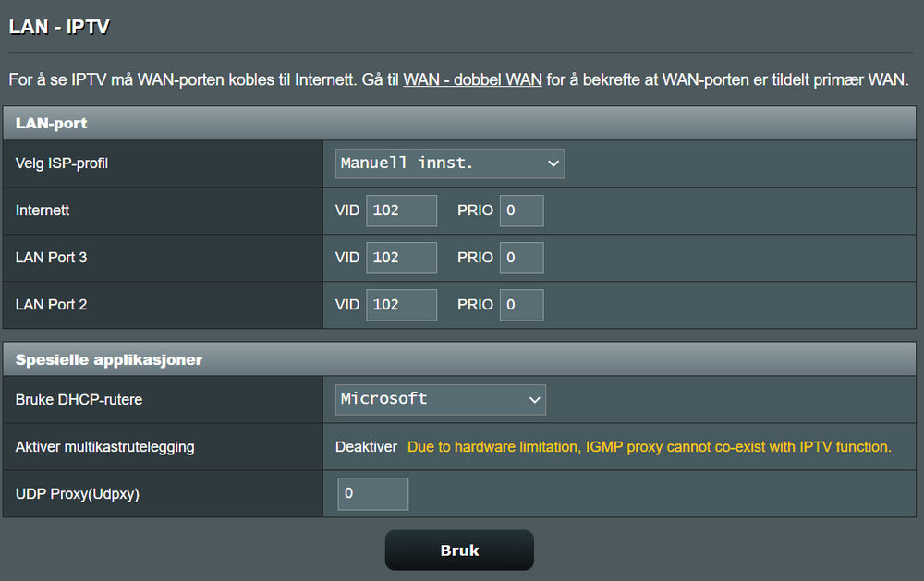The width and height of the screenshot is (924, 581).
Task: Expand the Bruke DHCP-rutere dropdown
Action: pyautogui.click(x=440, y=399)
